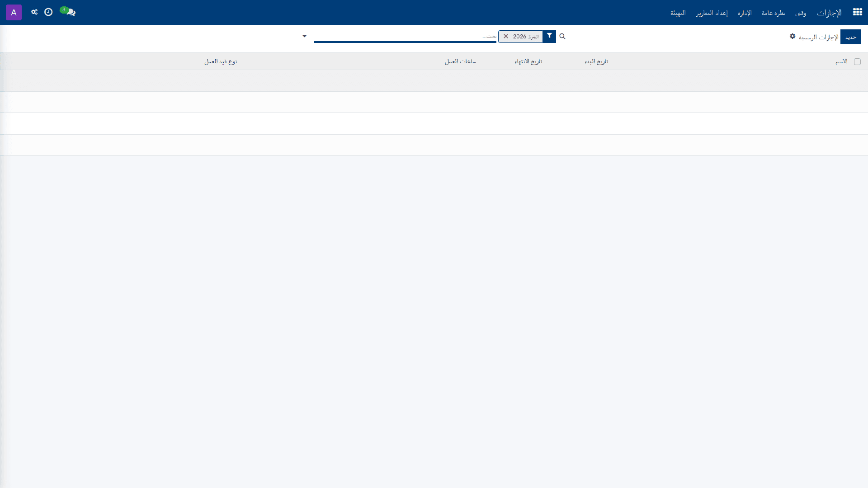Sort by تاريخ البدء column header
This screenshot has height=488, width=868.
(x=596, y=61)
